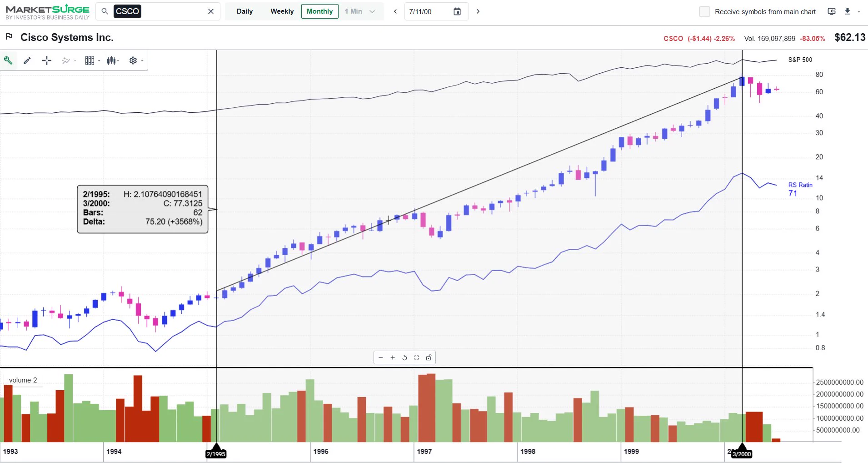Click the 3/2000 timeline date marker

tap(742, 454)
